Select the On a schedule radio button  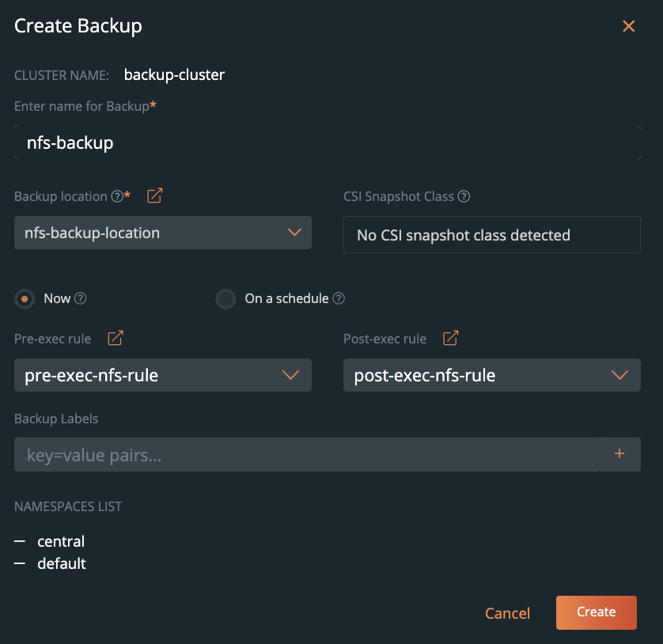pos(226,299)
